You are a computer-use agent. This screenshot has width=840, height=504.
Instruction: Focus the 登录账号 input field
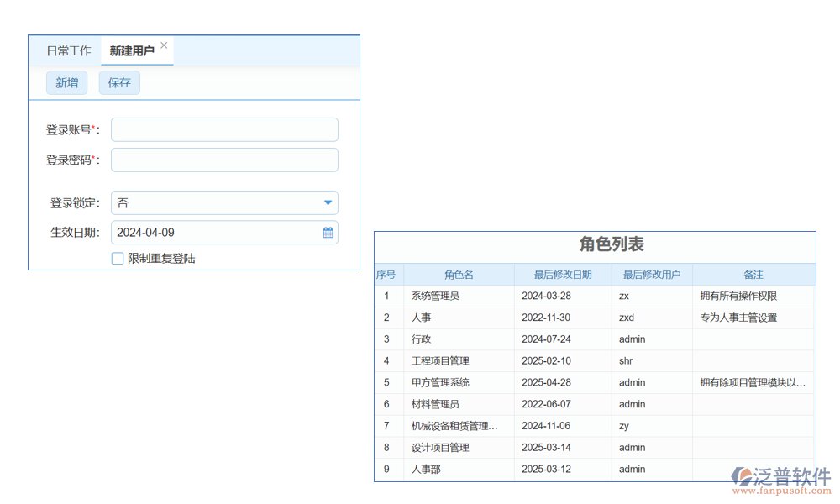(x=224, y=130)
